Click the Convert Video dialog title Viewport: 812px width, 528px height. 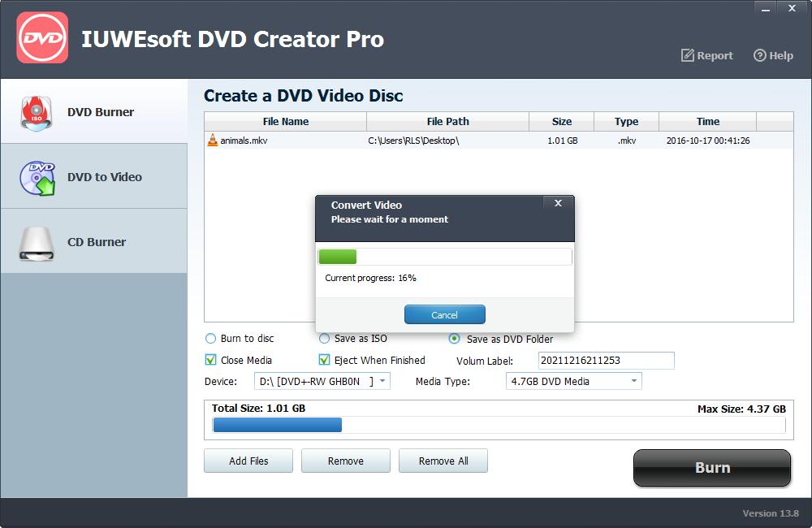click(x=366, y=205)
